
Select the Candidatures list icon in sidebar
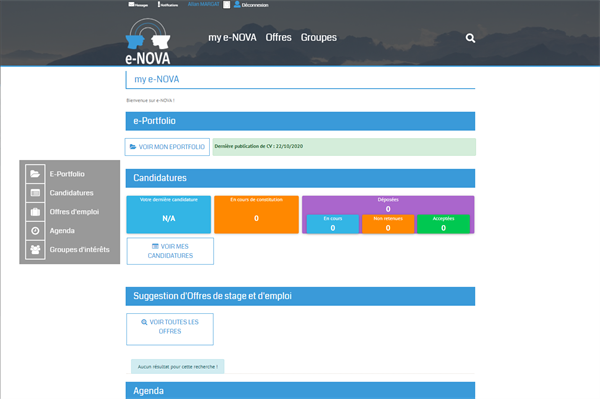pos(35,193)
